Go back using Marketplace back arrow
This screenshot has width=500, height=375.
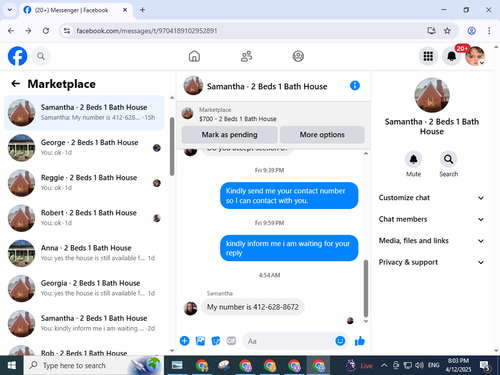click(x=16, y=83)
